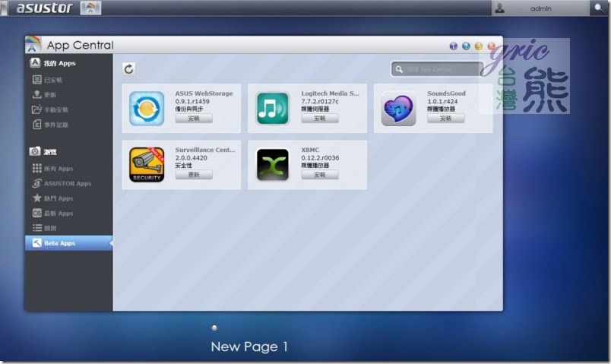Click the desktop page indicator dot
Viewport: 611px width, 364px height.
214,328
